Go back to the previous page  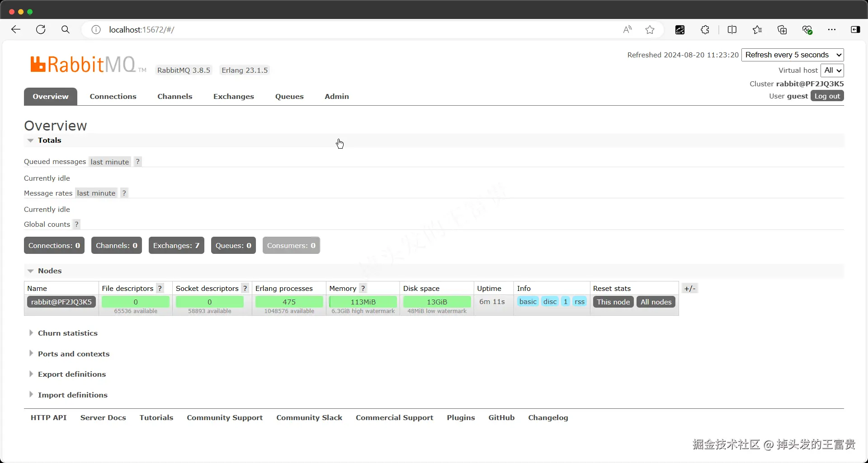click(x=16, y=30)
